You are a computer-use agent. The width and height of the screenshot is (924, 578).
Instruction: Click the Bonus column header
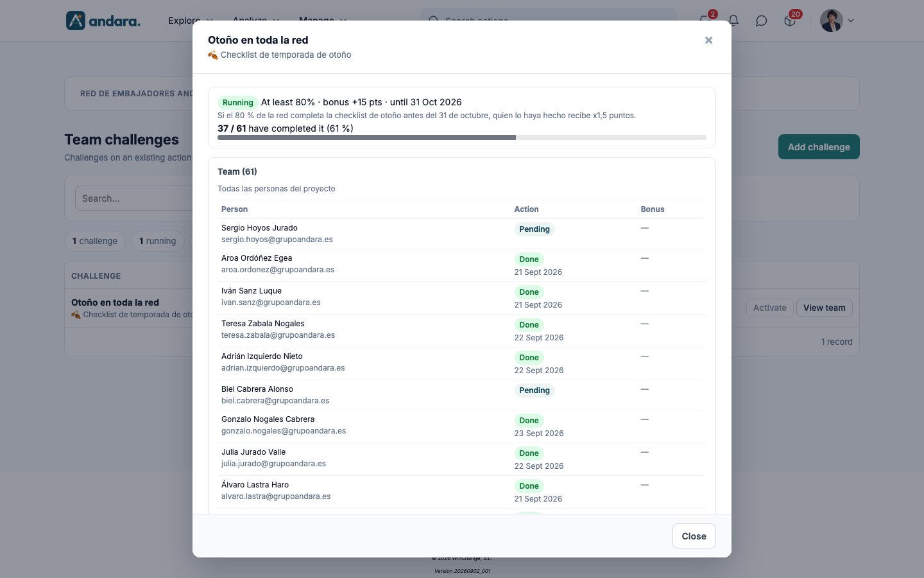653,209
